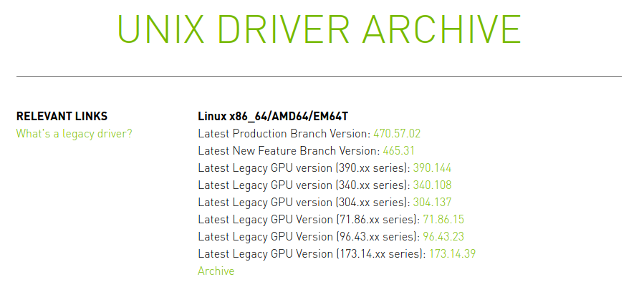
Task: Open legacy driver version 71.86.15
Action: (x=443, y=220)
